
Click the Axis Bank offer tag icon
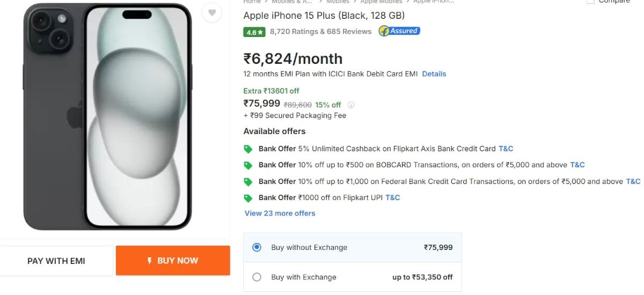tap(248, 149)
